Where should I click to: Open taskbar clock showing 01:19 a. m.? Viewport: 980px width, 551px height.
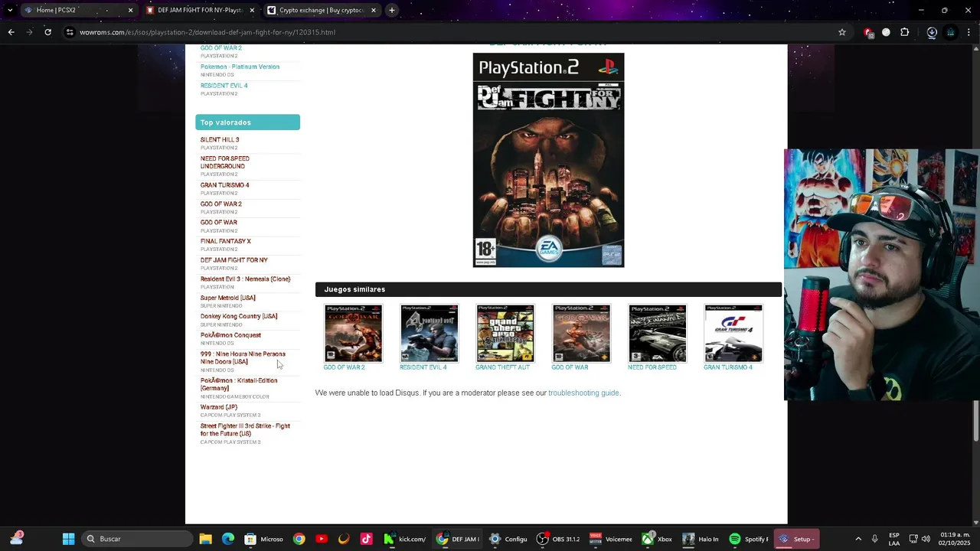point(955,539)
